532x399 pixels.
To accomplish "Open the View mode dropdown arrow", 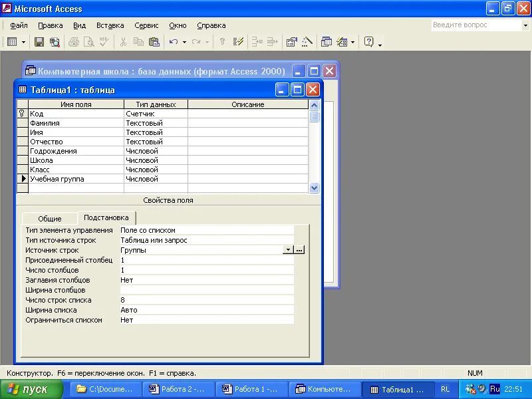I will [x=23, y=43].
